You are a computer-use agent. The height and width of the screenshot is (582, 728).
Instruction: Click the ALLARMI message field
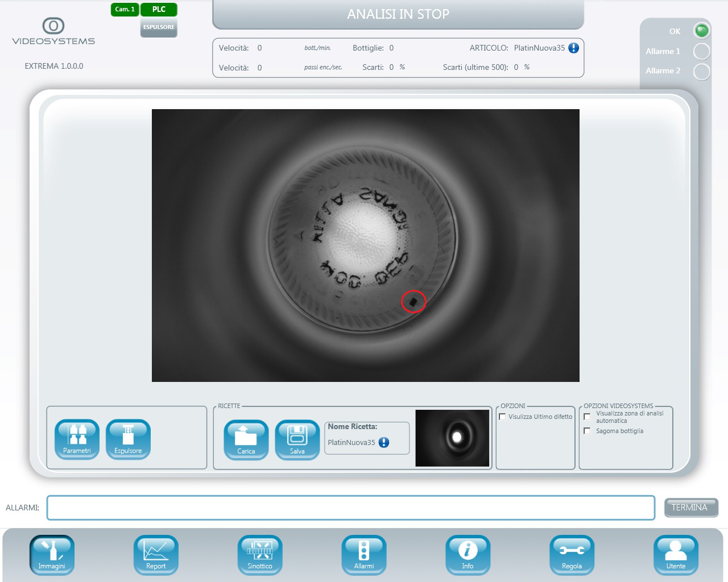click(x=350, y=508)
